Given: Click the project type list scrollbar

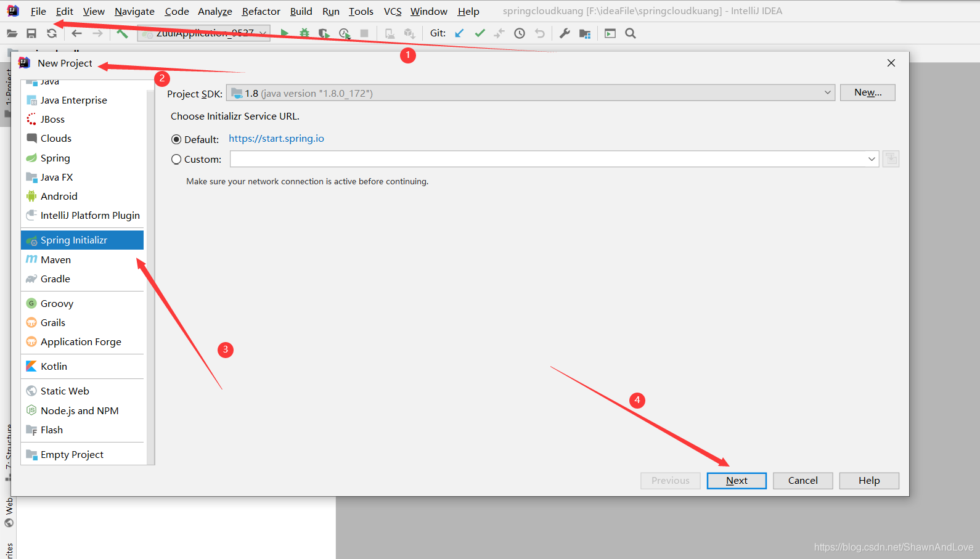Looking at the screenshot, I should (150, 277).
